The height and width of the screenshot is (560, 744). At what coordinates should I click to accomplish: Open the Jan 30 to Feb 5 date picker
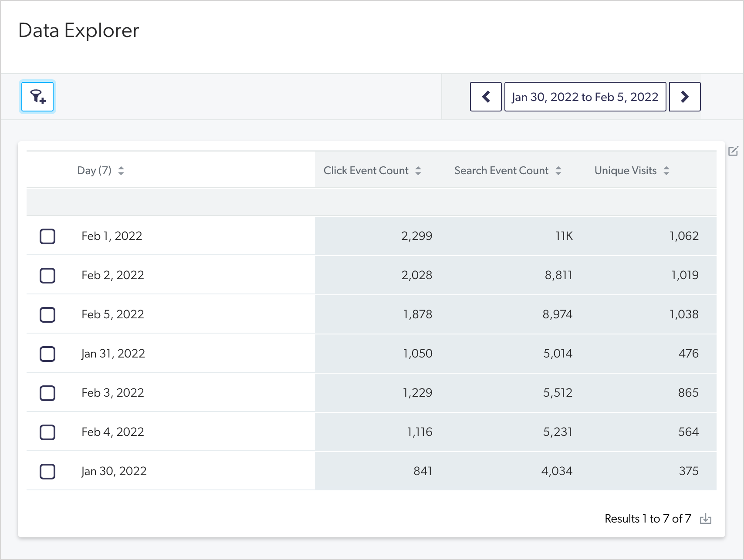[x=585, y=97]
